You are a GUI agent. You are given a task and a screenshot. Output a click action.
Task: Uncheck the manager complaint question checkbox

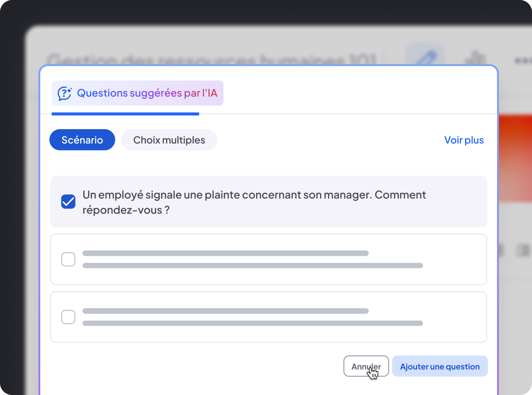(x=68, y=202)
